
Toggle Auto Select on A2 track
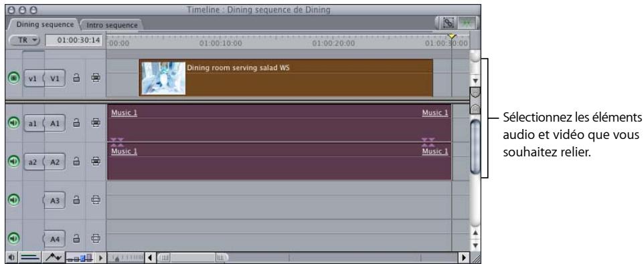pos(96,162)
